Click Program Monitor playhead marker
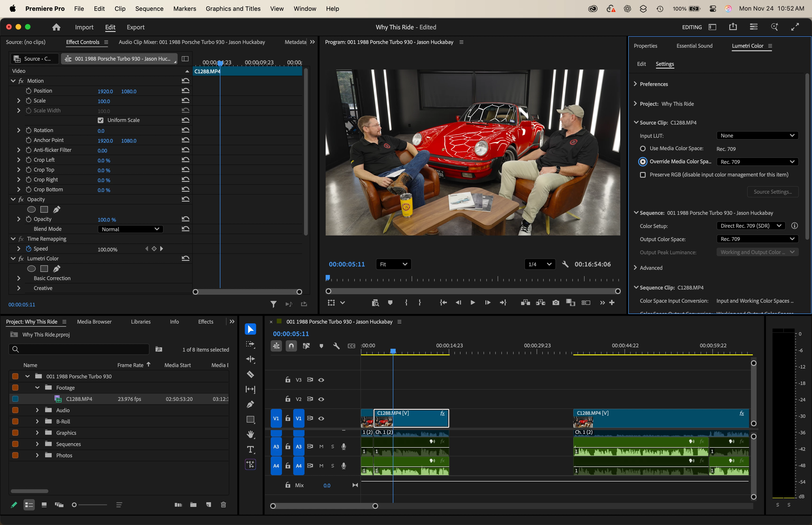This screenshot has width=812, height=525. coord(328,278)
